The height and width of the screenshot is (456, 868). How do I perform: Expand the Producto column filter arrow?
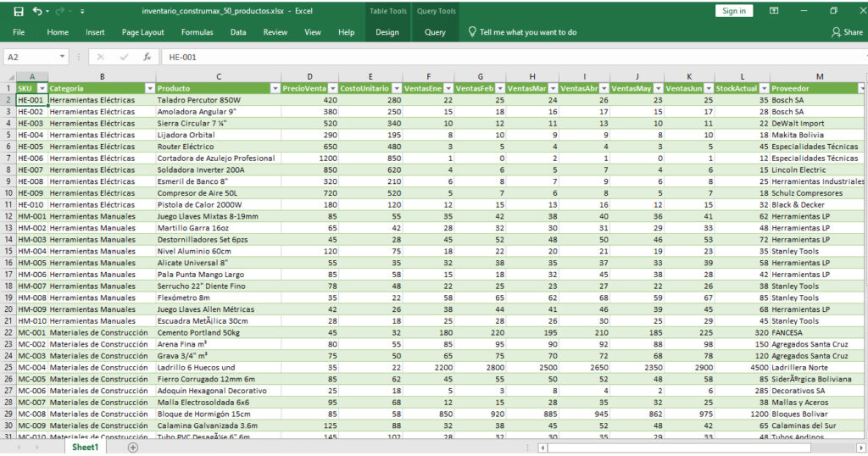[x=275, y=88]
